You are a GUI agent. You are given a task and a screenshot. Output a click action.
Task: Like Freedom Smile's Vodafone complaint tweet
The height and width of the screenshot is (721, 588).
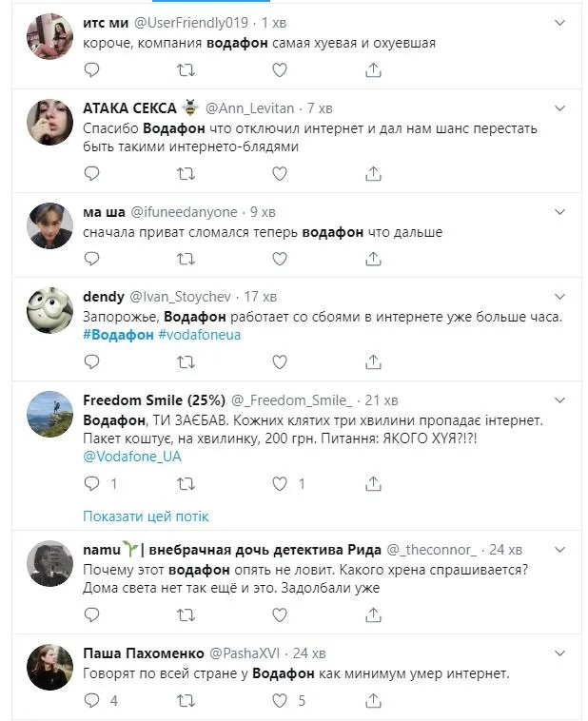click(x=280, y=483)
